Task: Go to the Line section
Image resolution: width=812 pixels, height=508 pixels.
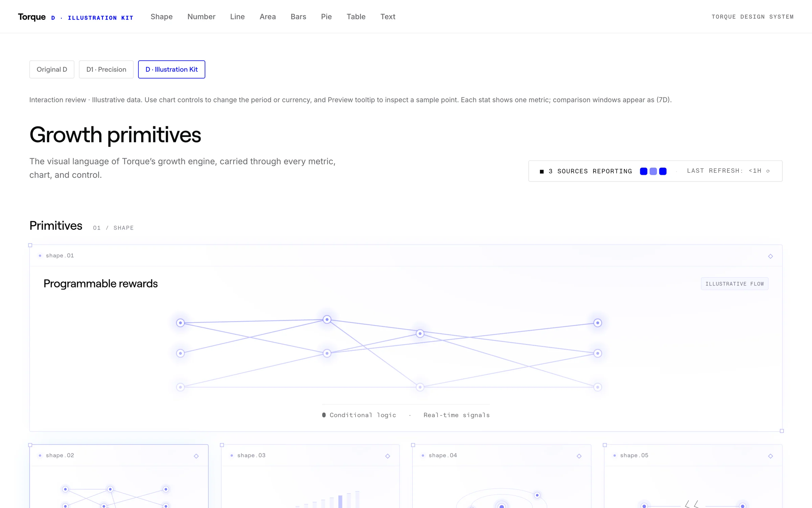Action: [238, 17]
